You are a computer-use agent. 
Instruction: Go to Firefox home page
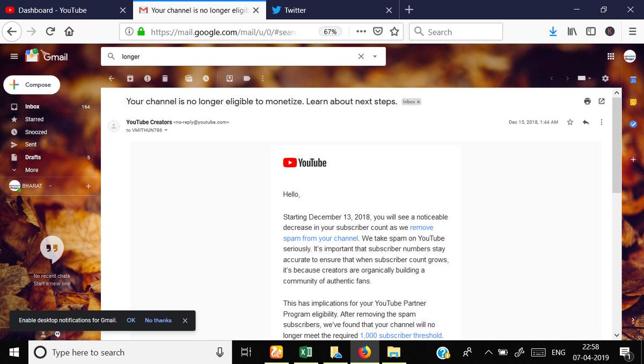[69, 32]
